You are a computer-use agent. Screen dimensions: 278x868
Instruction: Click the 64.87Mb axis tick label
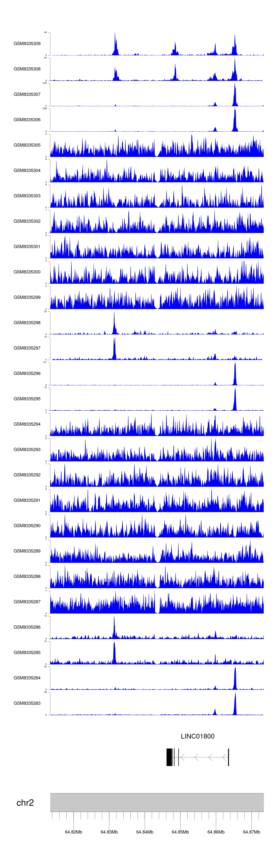(x=251, y=832)
